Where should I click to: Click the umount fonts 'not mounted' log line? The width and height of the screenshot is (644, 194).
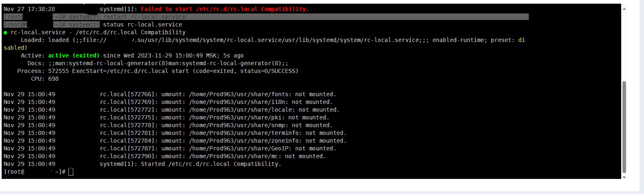[218, 94]
